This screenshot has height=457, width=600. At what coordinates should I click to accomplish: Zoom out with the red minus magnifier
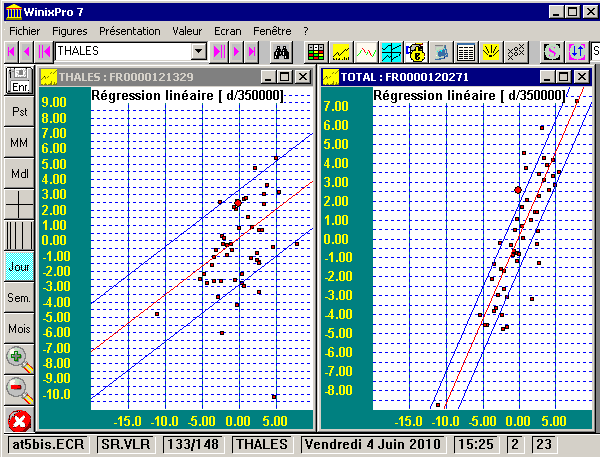pyautogui.click(x=20, y=390)
